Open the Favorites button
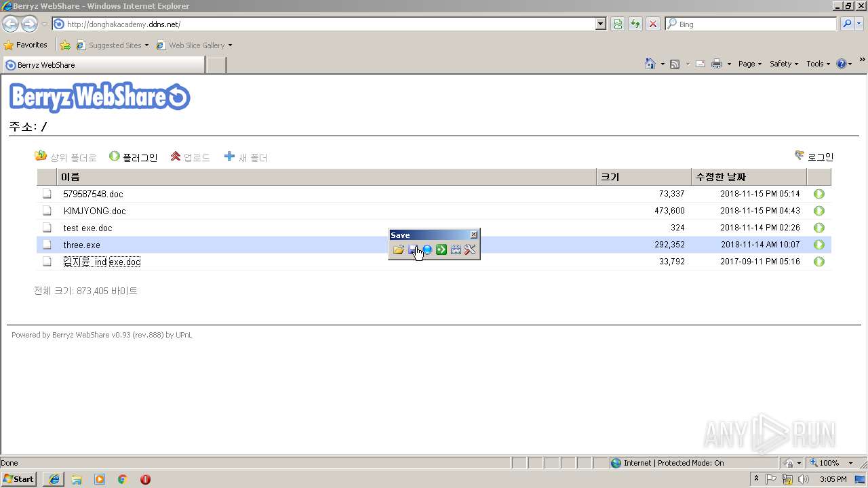The height and width of the screenshot is (488, 868). click(x=26, y=45)
